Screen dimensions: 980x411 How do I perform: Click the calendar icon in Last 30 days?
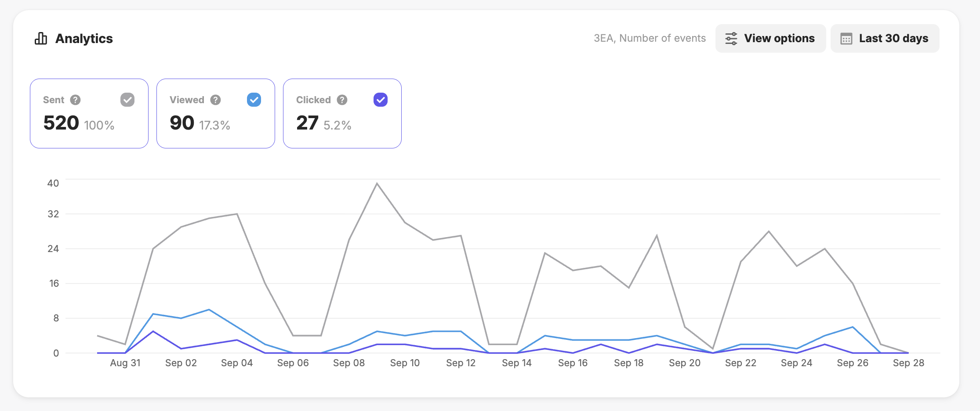click(846, 39)
